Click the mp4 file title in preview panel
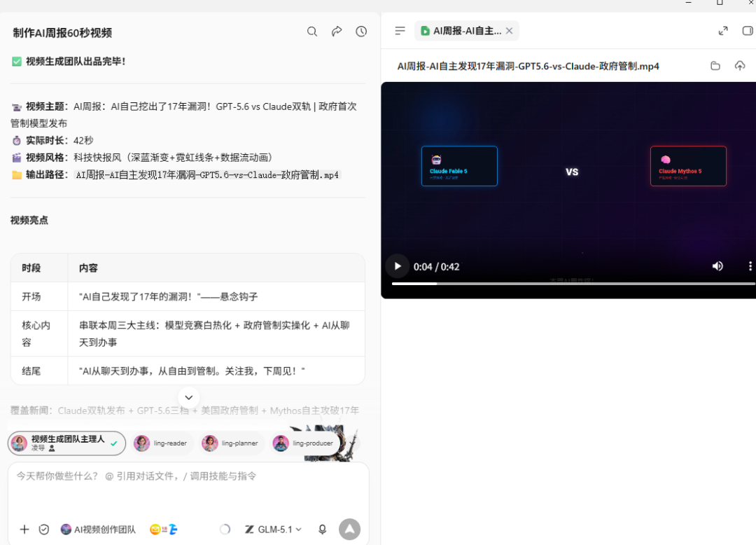This screenshot has width=756, height=545. (x=528, y=66)
